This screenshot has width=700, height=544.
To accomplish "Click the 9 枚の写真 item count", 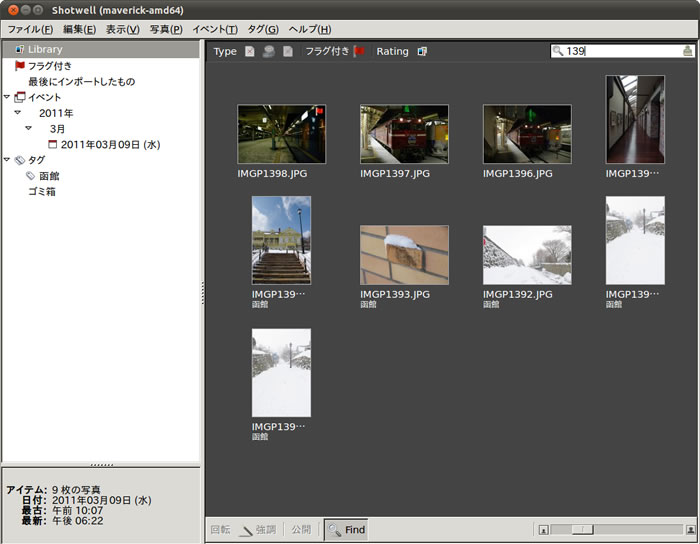I will click(x=76, y=490).
